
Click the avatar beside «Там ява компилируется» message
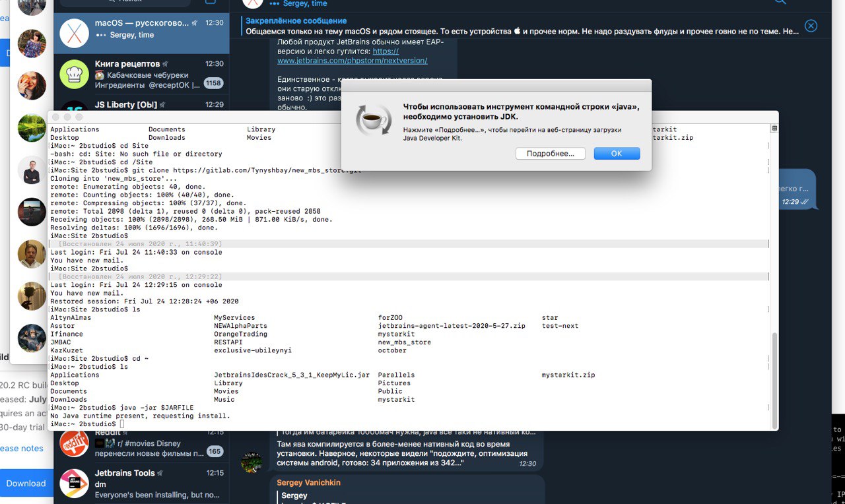click(251, 461)
